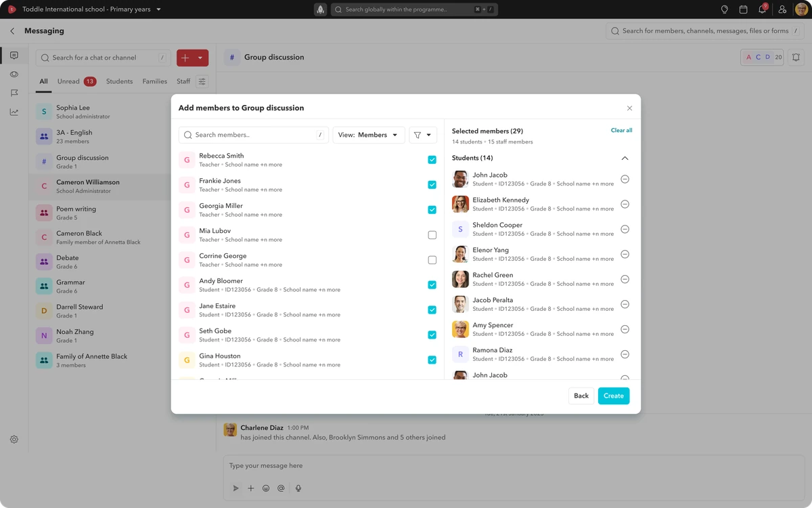Select Corrine George checkbox

pos(432,260)
